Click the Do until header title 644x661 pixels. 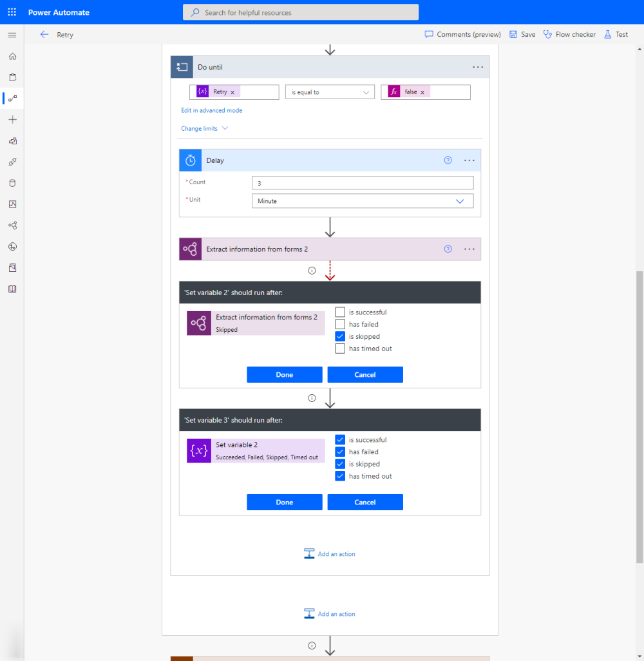(x=210, y=67)
